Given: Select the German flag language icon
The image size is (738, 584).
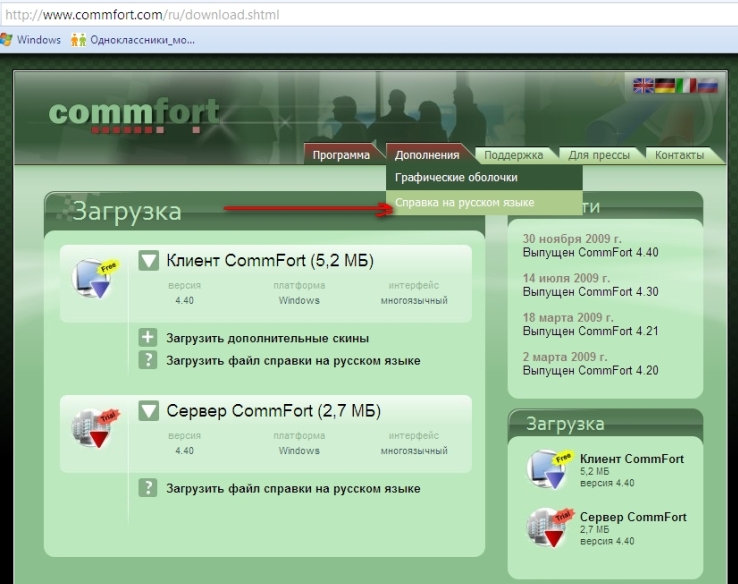Looking at the screenshot, I should [x=665, y=87].
